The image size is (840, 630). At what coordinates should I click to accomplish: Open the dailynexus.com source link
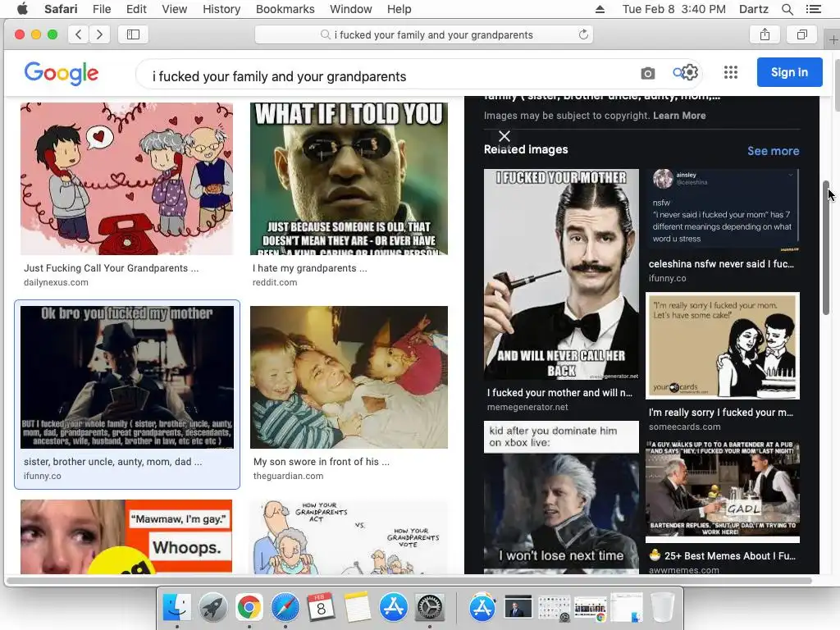[x=57, y=282]
